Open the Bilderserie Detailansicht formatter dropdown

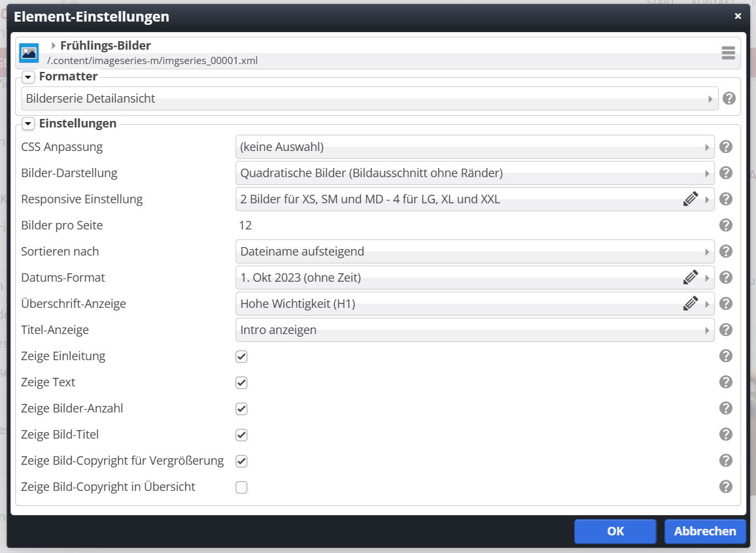(369, 99)
